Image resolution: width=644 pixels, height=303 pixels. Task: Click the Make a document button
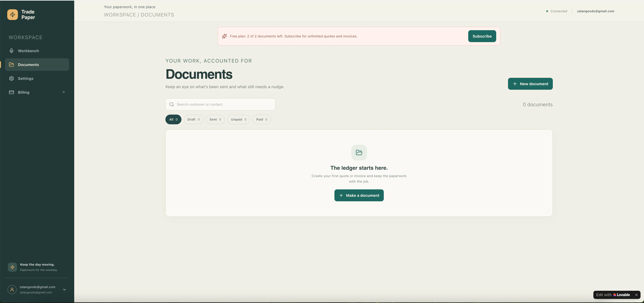[x=359, y=195]
